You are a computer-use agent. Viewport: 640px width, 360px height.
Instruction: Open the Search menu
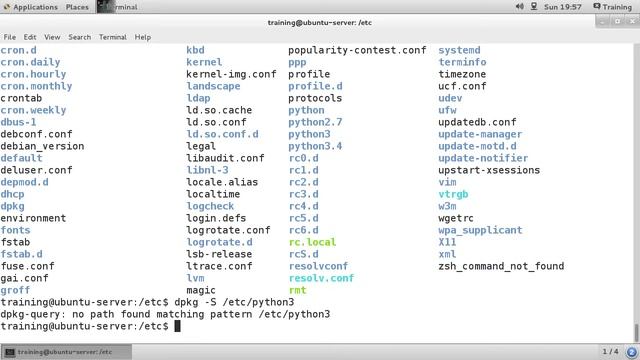[x=80, y=37]
